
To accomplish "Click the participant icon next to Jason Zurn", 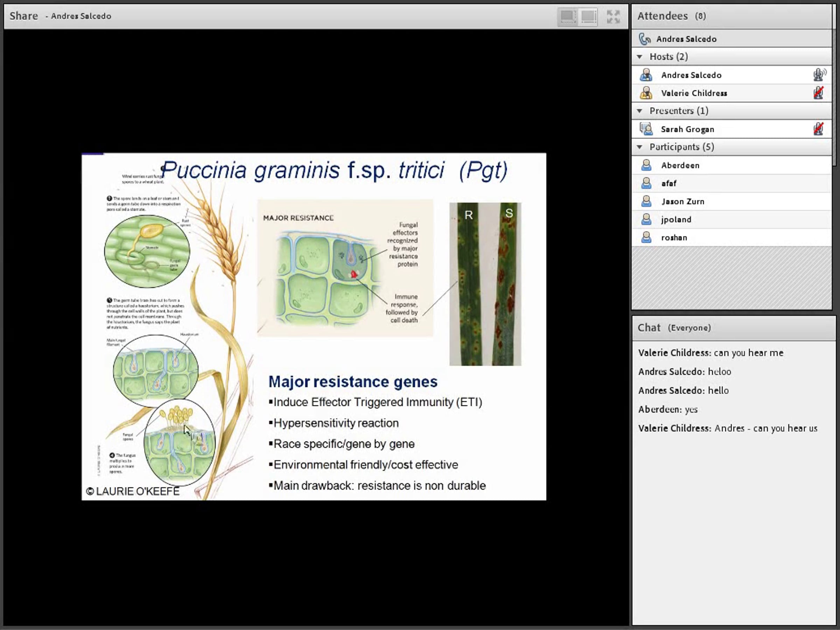I will click(x=646, y=201).
